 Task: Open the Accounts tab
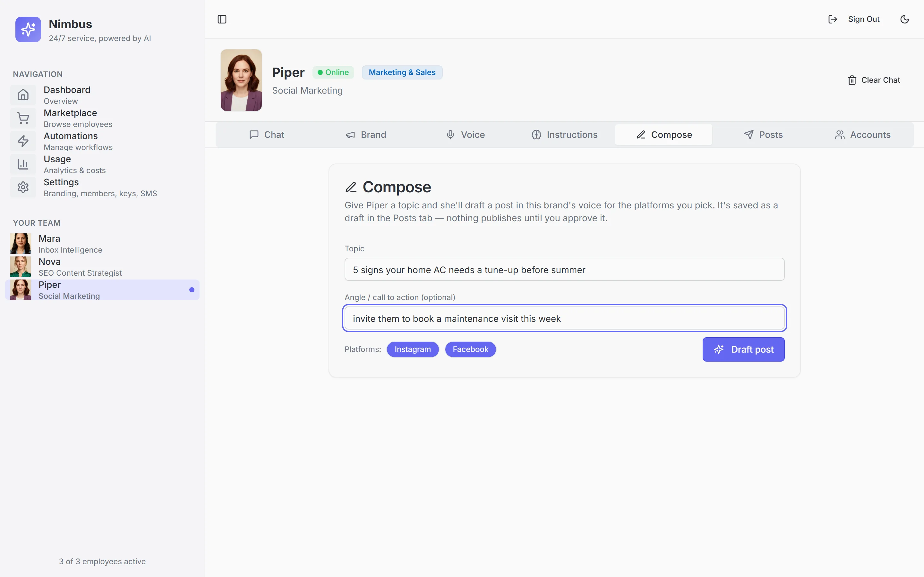click(862, 135)
